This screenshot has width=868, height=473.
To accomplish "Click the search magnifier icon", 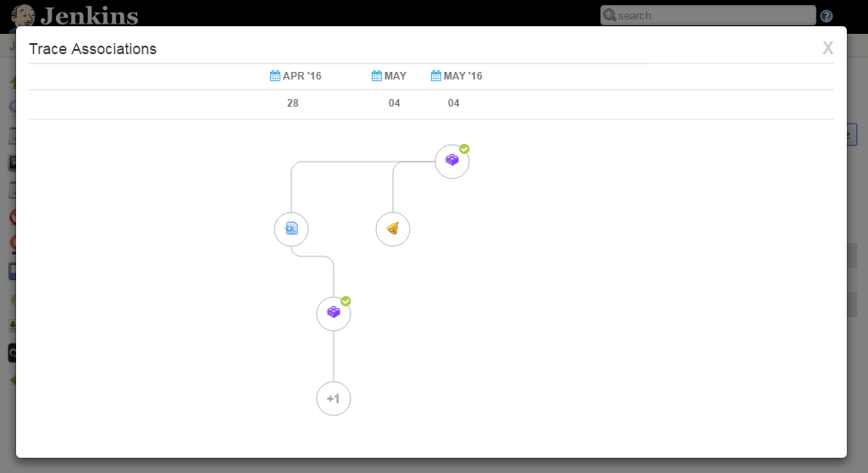I will click(610, 15).
